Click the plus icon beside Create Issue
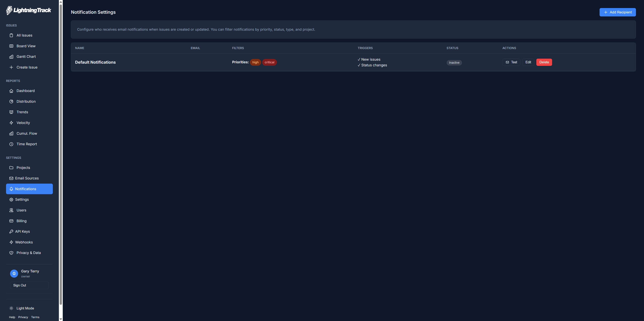644x321 pixels. [11, 67]
